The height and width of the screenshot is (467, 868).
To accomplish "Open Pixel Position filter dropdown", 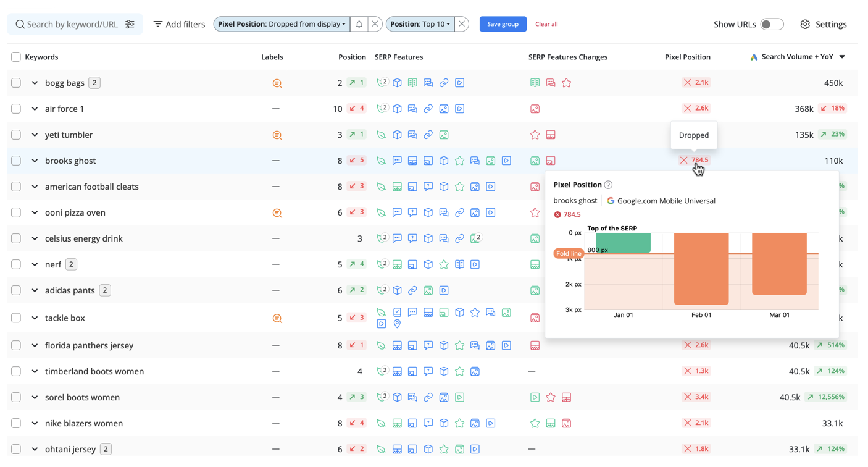I will tap(282, 24).
